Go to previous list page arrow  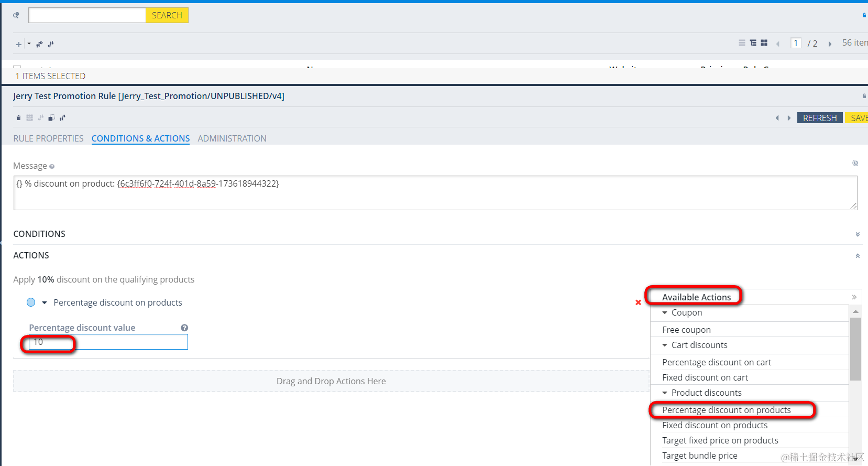click(x=778, y=44)
